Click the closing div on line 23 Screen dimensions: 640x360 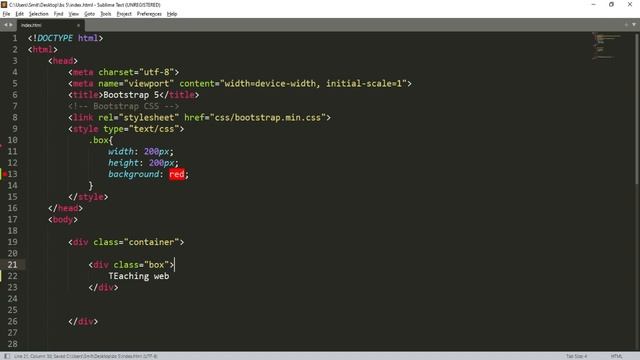[103, 288]
